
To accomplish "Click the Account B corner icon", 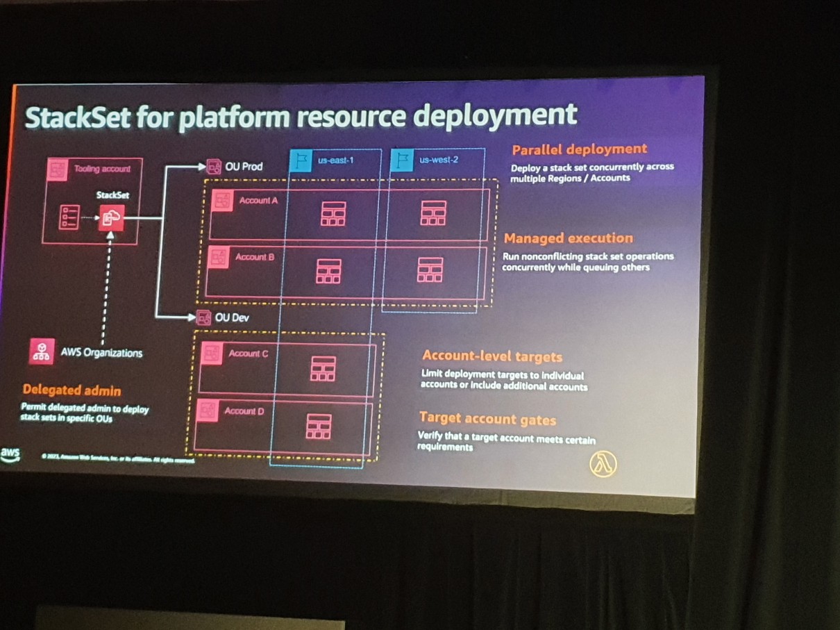I will pyautogui.click(x=219, y=258).
